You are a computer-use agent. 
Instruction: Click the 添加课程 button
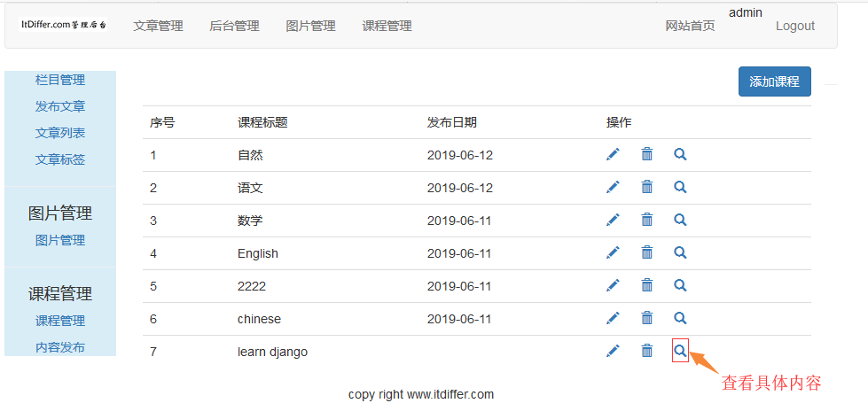(x=774, y=81)
